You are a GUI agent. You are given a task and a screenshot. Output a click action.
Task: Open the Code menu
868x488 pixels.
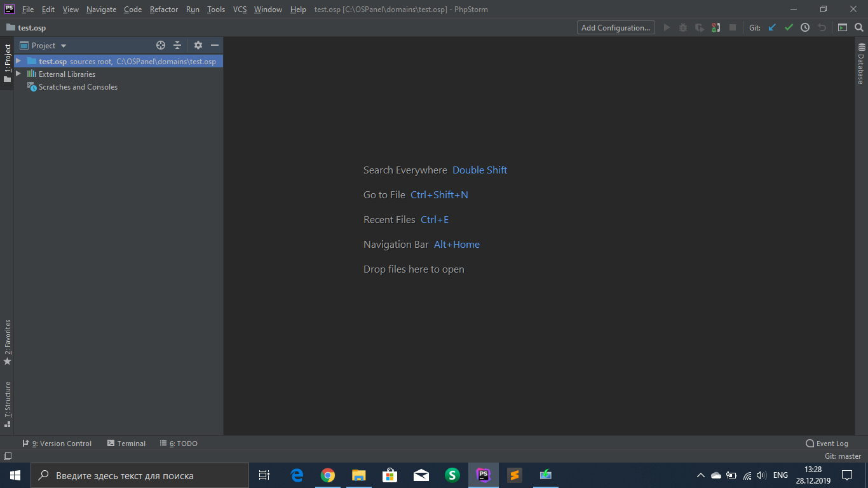(x=133, y=10)
